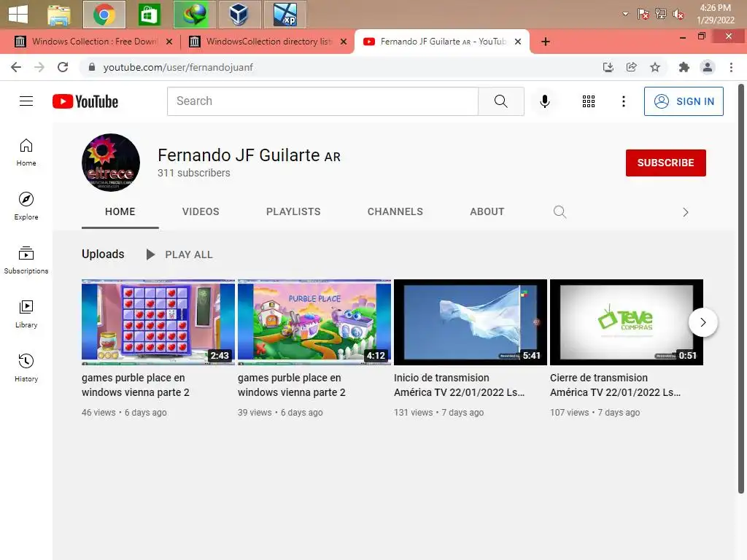Switch to Playlists tab

(x=293, y=211)
